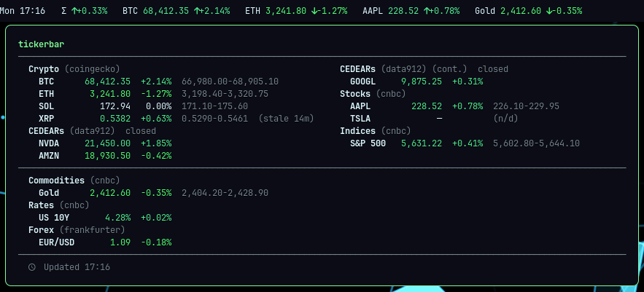644x292 pixels.
Task: Select the AAPL symbol in the Stocks list
Action: point(360,106)
